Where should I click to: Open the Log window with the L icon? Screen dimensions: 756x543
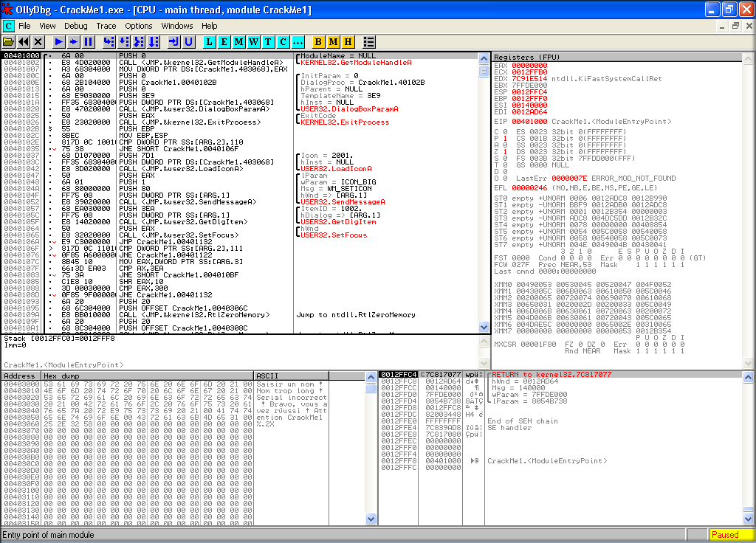coord(209,42)
